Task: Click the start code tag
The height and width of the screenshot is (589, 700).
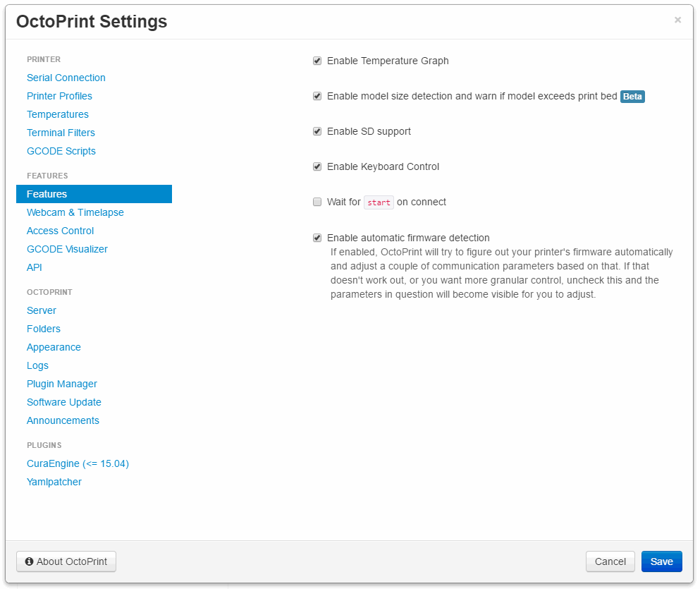Action: click(x=379, y=202)
